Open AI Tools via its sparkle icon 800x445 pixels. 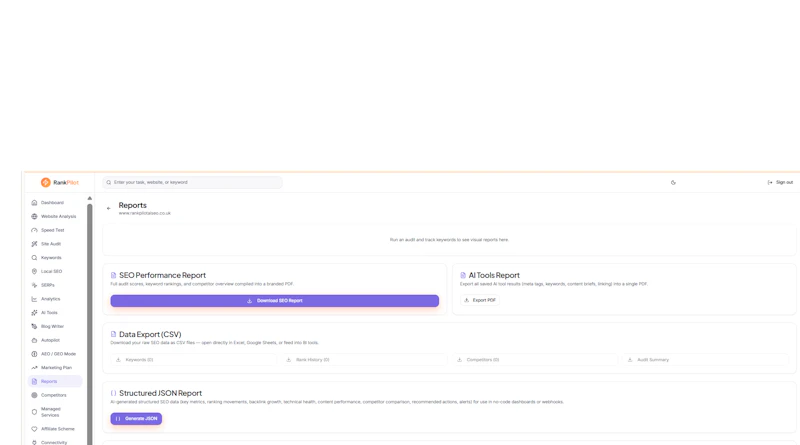pos(34,312)
